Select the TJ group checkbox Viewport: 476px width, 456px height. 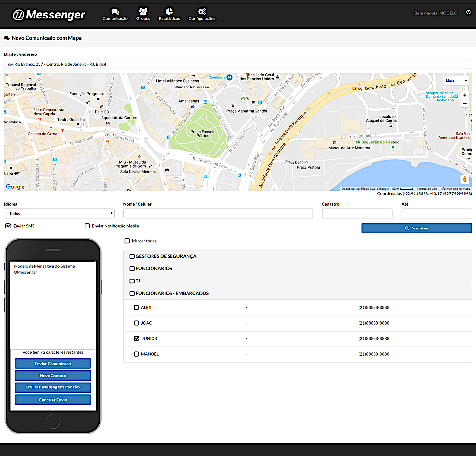coord(132,281)
